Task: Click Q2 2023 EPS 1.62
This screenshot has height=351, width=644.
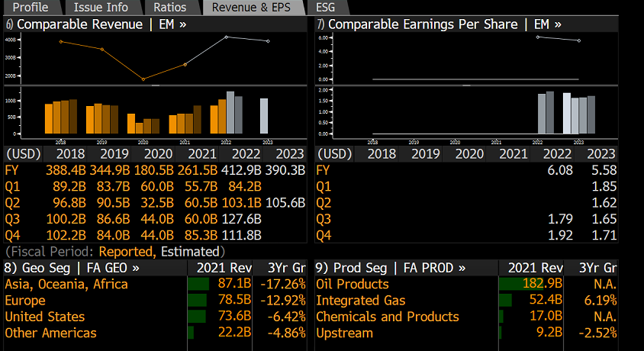Action: (604, 203)
